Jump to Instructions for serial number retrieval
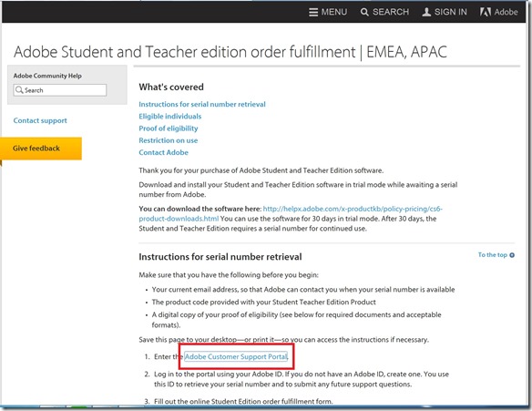This screenshot has width=532, height=411. 202,104
